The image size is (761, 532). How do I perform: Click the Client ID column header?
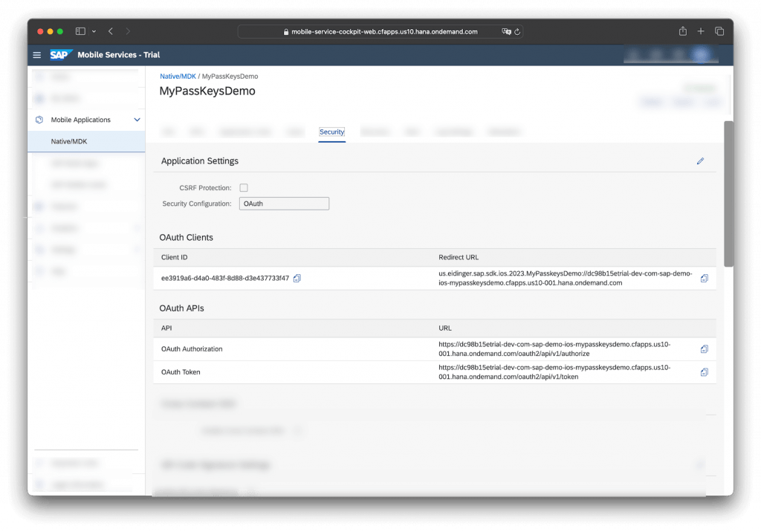pyautogui.click(x=174, y=257)
